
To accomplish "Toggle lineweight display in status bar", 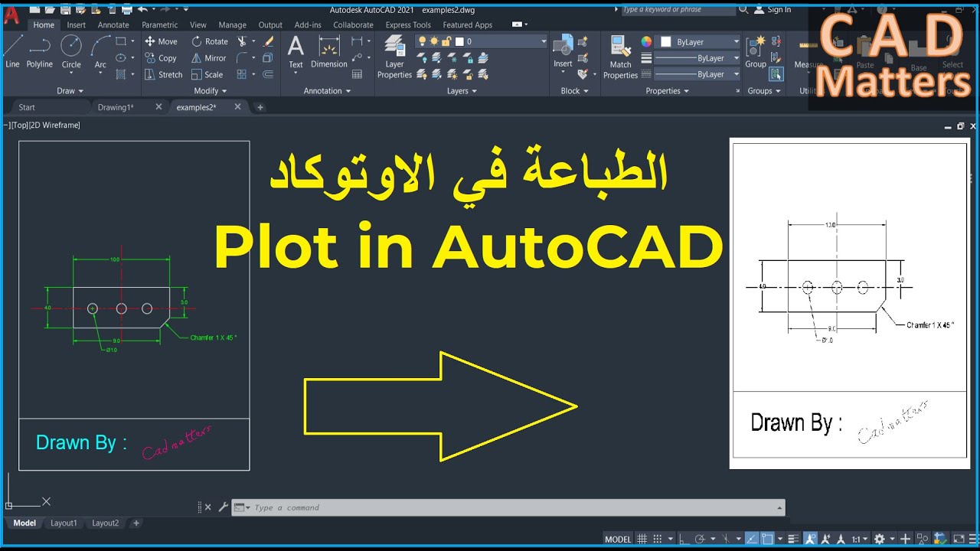I will (x=794, y=539).
